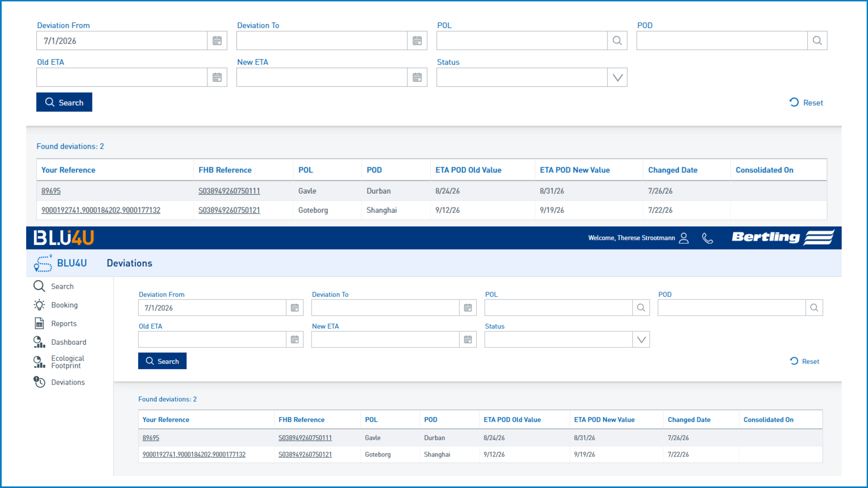Open reference 9000192741,9000184202,9000177132 in top table
This screenshot has width=868, height=488.
click(101, 210)
